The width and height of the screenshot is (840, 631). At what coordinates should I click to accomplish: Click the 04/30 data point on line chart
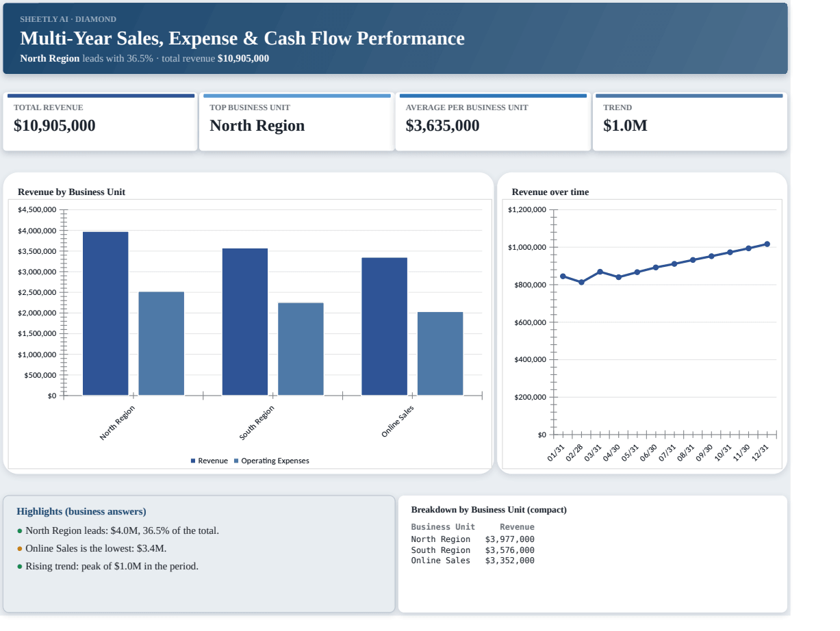tap(618, 277)
